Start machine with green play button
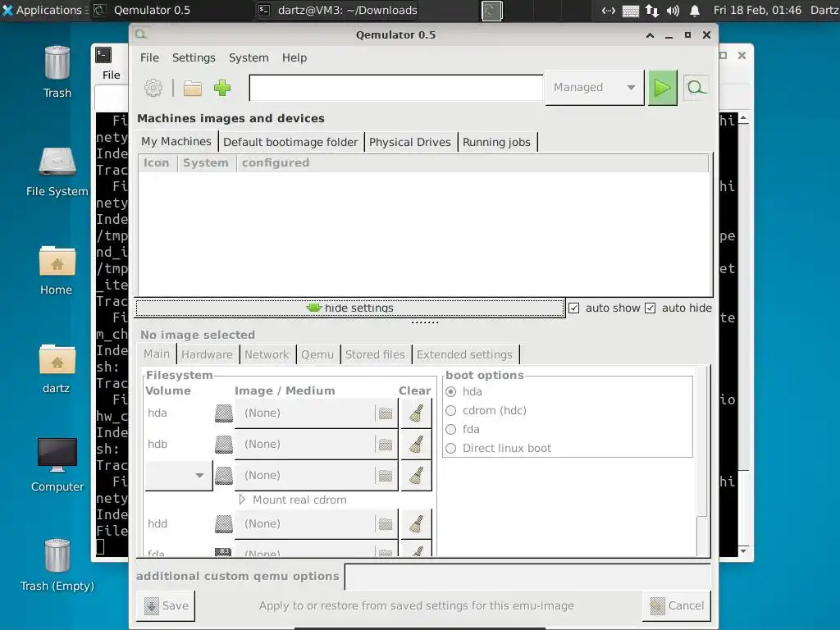 (x=662, y=88)
